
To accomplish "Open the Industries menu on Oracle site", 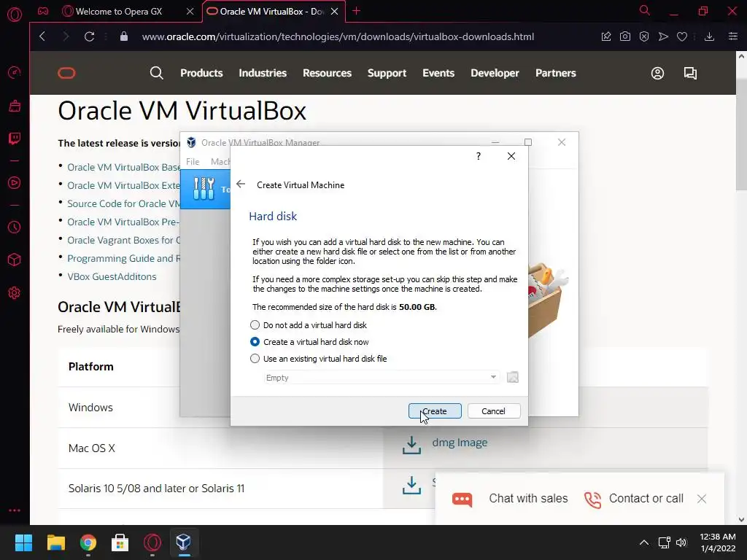I will click(263, 73).
